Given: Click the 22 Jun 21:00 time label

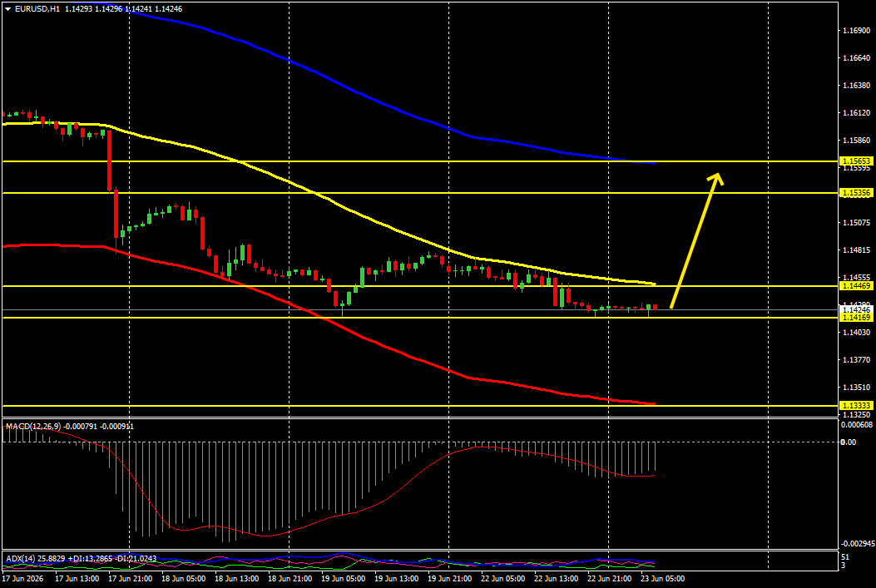Looking at the screenshot, I should click(x=610, y=579).
